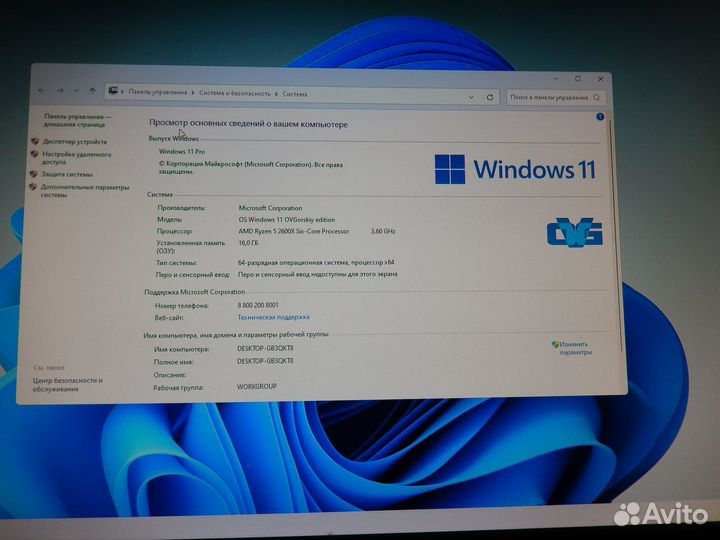
Task: Expand the address bar history dropdown
Action: [x=471, y=97]
